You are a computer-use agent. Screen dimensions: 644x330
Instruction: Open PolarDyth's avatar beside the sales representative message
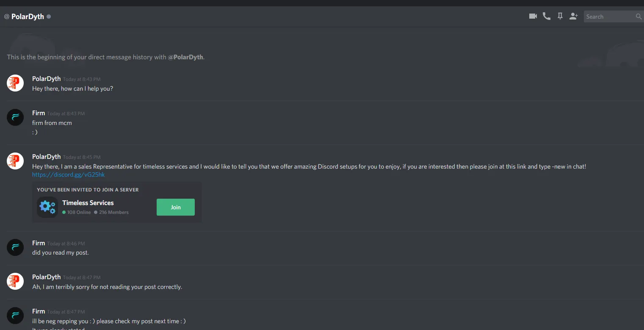click(15, 161)
